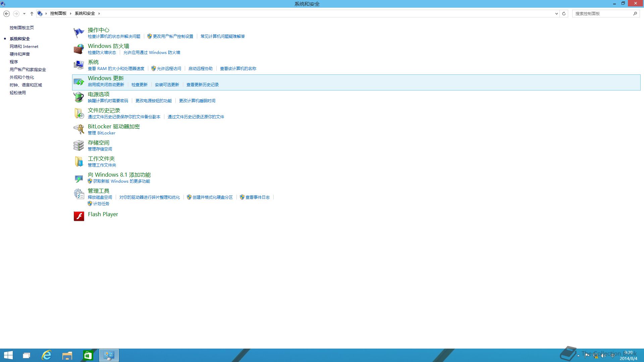Click 管理存储空间 link
The image size is (644, 362).
pyautogui.click(x=100, y=149)
